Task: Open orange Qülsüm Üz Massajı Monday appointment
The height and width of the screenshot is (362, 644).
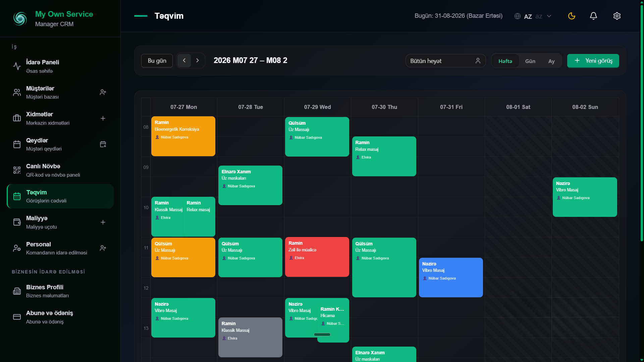Action: [183, 257]
